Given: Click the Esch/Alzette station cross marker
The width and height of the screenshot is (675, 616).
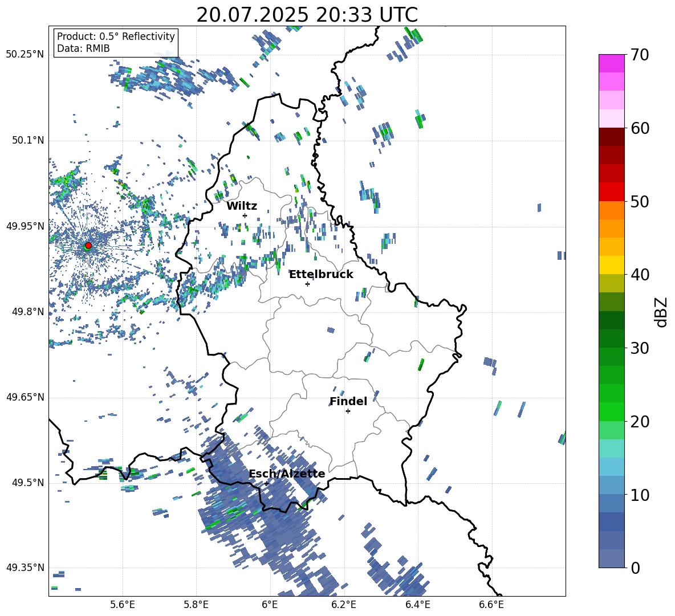Looking at the screenshot, I should point(266,483).
